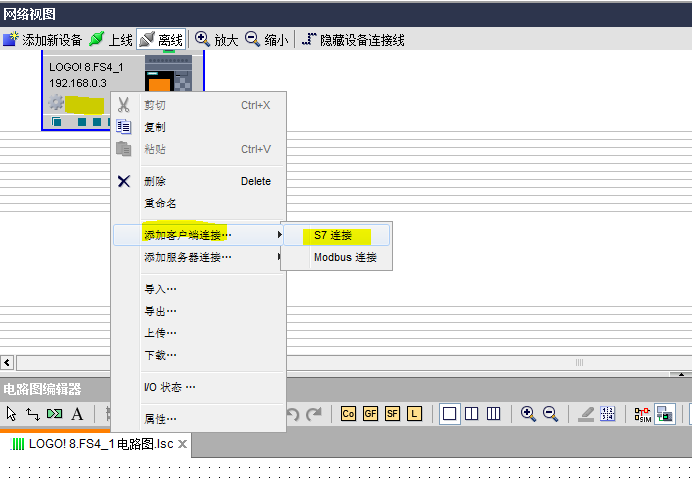The height and width of the screenshot is (484, 692).
Task: Click Hide device connection lines (隐藏设备连接线)
Action: tap(353, 40)
